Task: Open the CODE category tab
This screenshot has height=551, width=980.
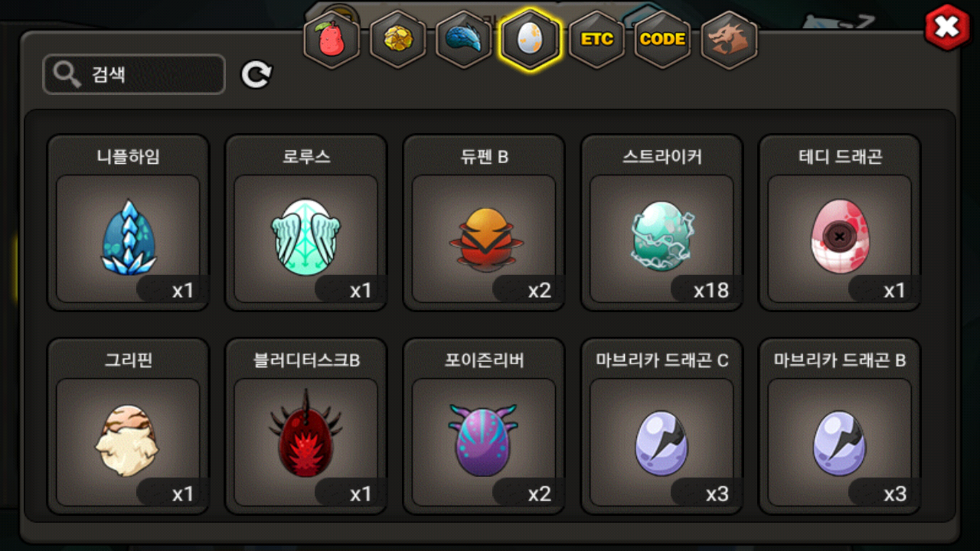Action: click(x=663, y=39)
